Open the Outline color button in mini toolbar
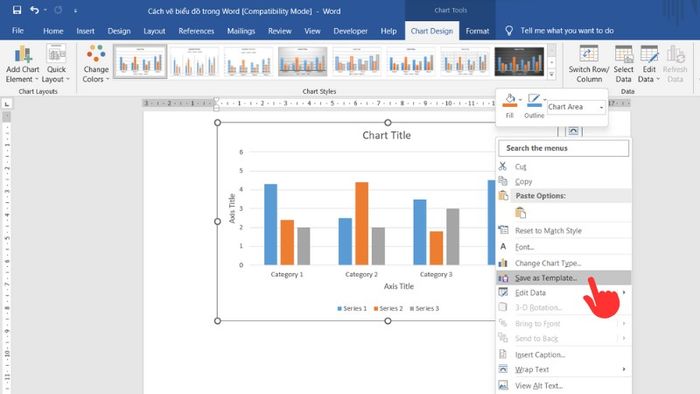The width and height of the screenshot is (700, 394). [534, 100]
